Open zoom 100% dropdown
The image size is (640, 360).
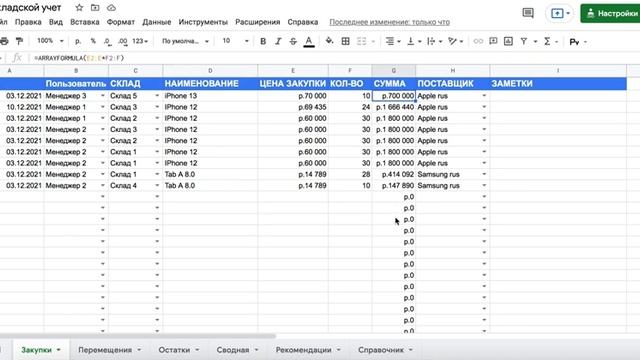pyautogui.click(x=50, y=41)
